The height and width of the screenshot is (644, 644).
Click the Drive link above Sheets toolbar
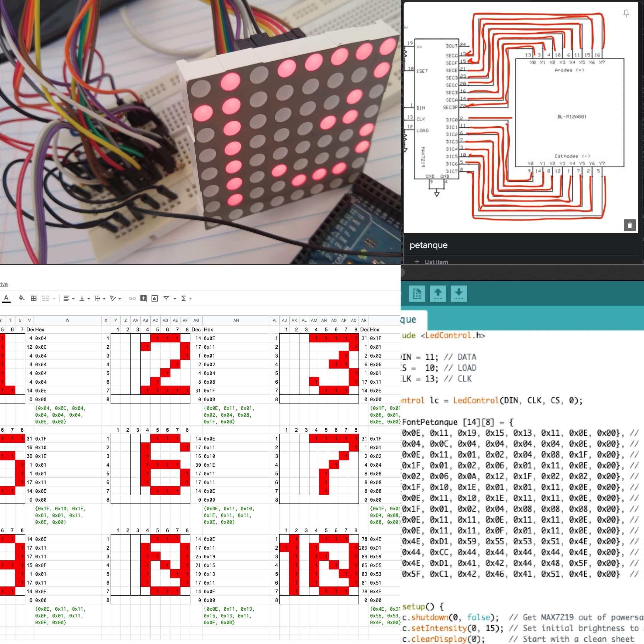coord(4,284)
